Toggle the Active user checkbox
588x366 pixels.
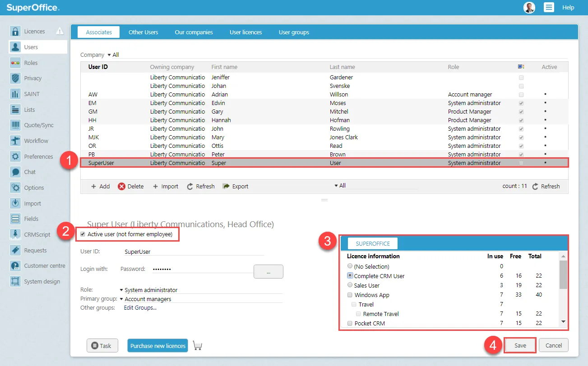point(83,234)
